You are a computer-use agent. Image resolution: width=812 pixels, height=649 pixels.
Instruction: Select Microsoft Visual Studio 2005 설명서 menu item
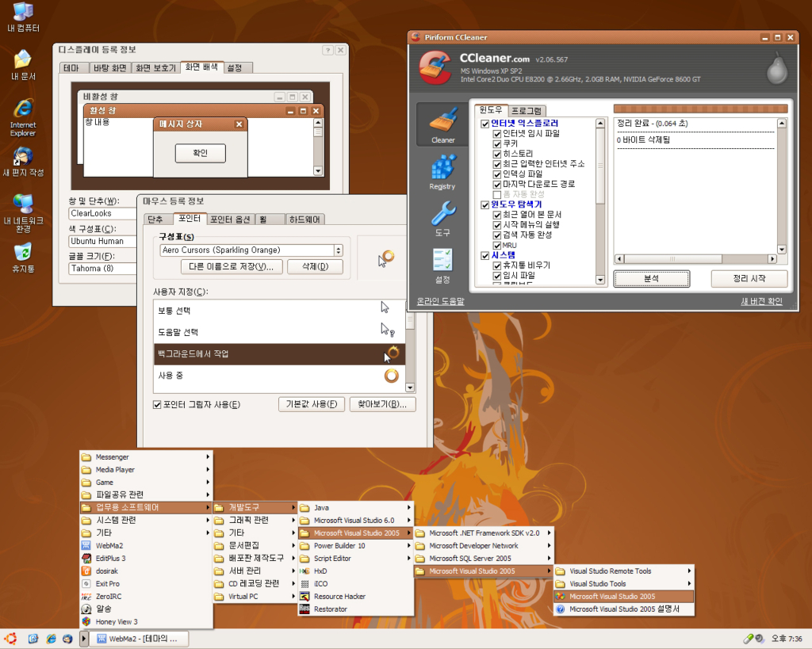coord(624,609)
